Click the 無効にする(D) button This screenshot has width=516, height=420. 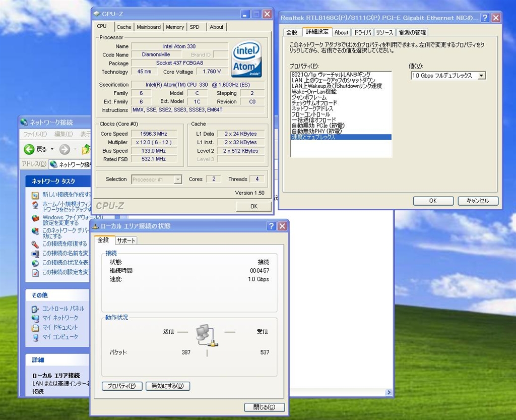pos(168,386)
